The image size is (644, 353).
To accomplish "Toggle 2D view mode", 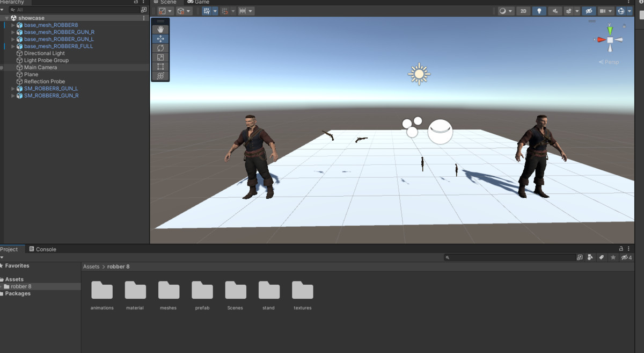I will pyautogui.click(x=523, y=11).
